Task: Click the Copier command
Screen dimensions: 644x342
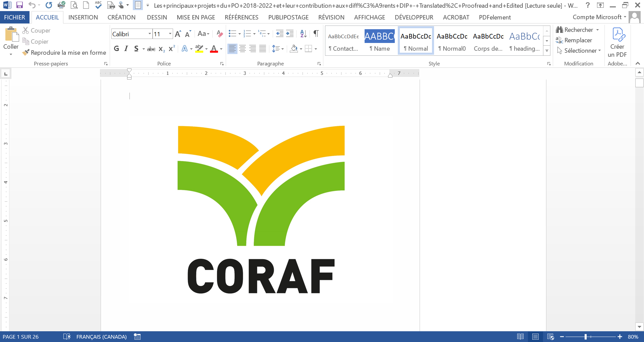Action: (x=35, y=42)
